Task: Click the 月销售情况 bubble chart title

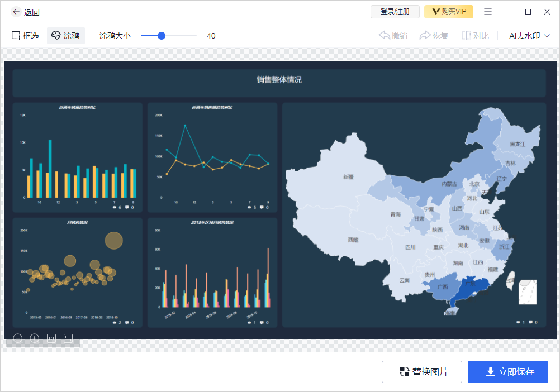Action: (x=77, y=223)
